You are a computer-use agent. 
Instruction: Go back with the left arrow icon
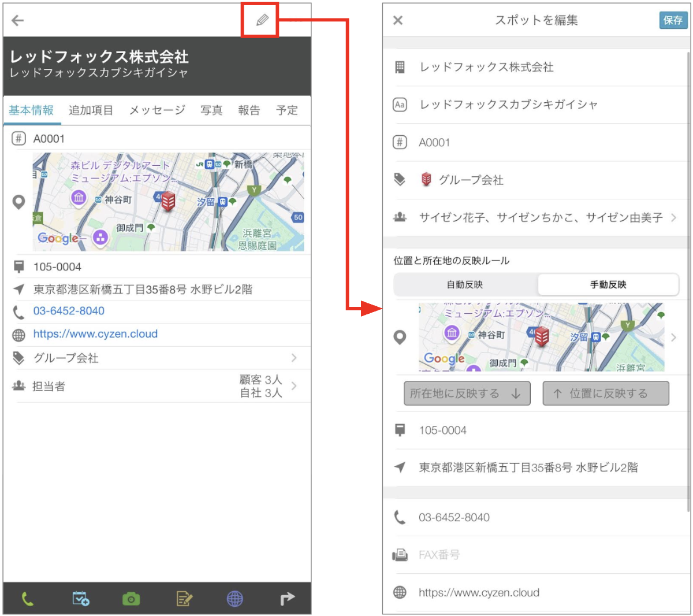pos(18,21)
